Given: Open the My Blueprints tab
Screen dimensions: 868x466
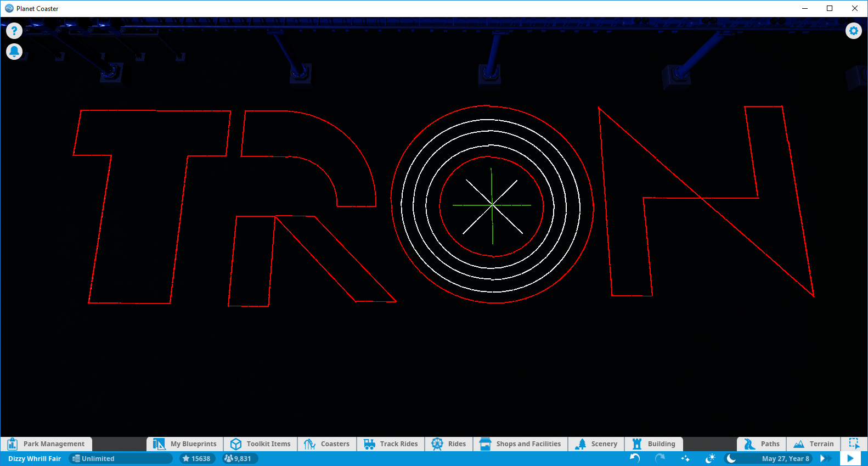Looking at the screenshot, I should pos(185,444).
